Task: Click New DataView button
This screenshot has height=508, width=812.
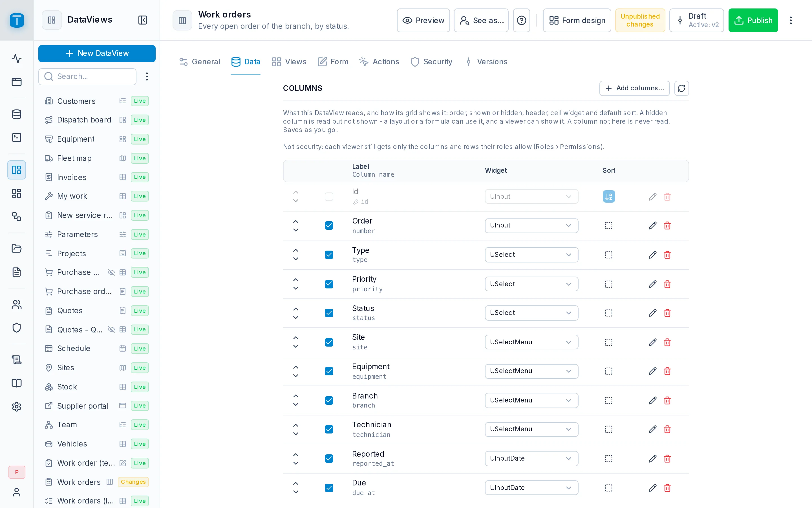Action: click(x=97, y=53)
